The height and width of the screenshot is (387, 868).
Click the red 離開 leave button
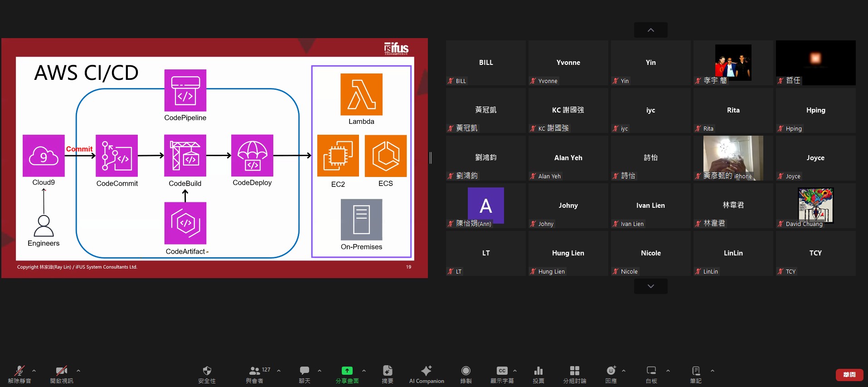click(849, 375)
